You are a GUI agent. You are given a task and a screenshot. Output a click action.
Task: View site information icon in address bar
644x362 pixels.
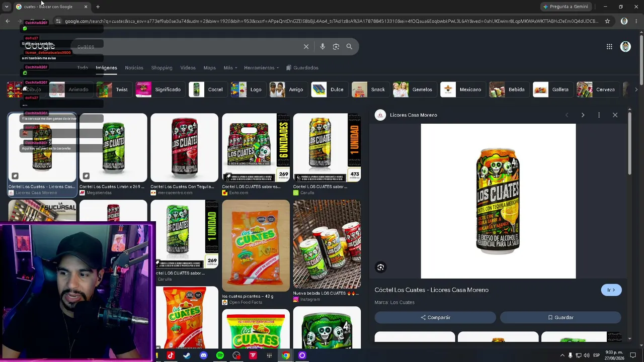58,21
